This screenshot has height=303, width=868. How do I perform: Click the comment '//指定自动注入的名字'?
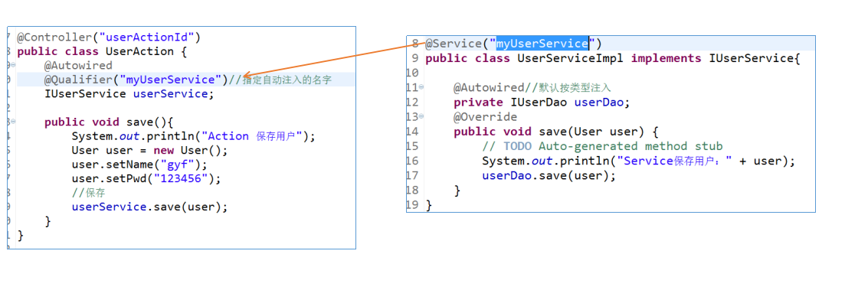coord(280,80)
